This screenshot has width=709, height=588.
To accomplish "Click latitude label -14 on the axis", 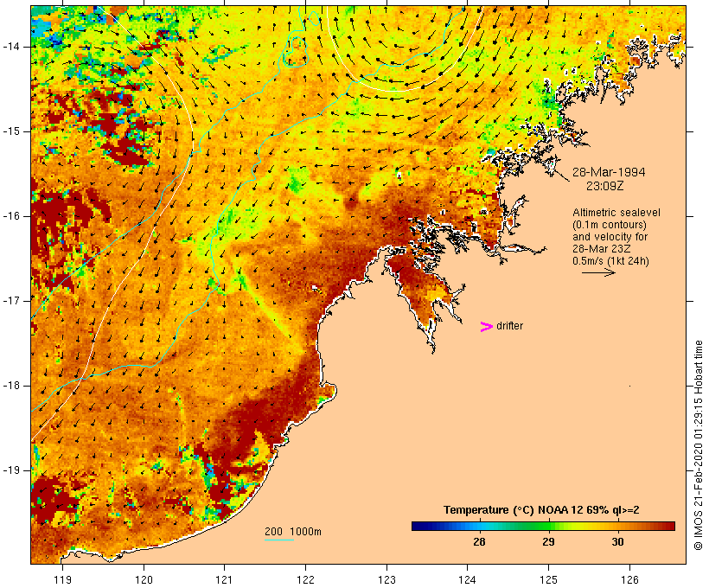I will (x=11, y=47).
